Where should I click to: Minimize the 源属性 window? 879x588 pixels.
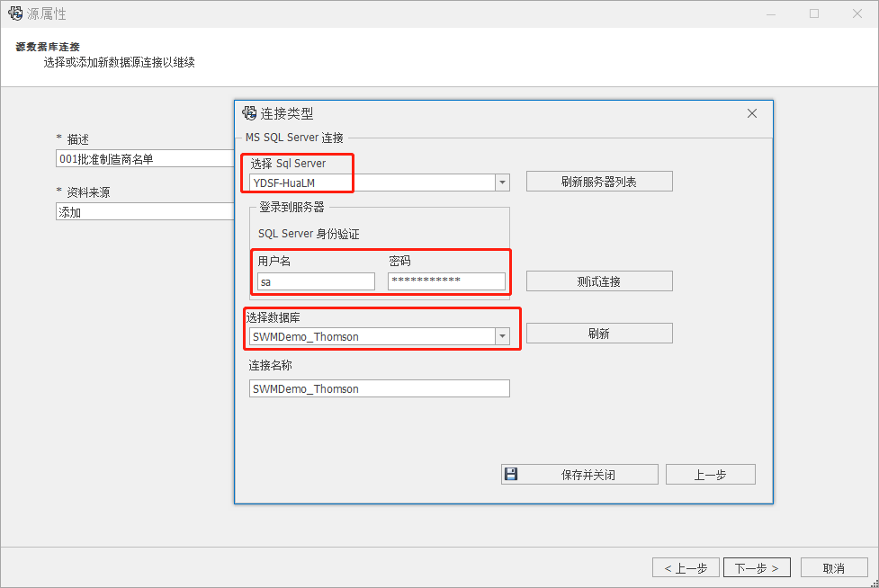tap(772, 14)
